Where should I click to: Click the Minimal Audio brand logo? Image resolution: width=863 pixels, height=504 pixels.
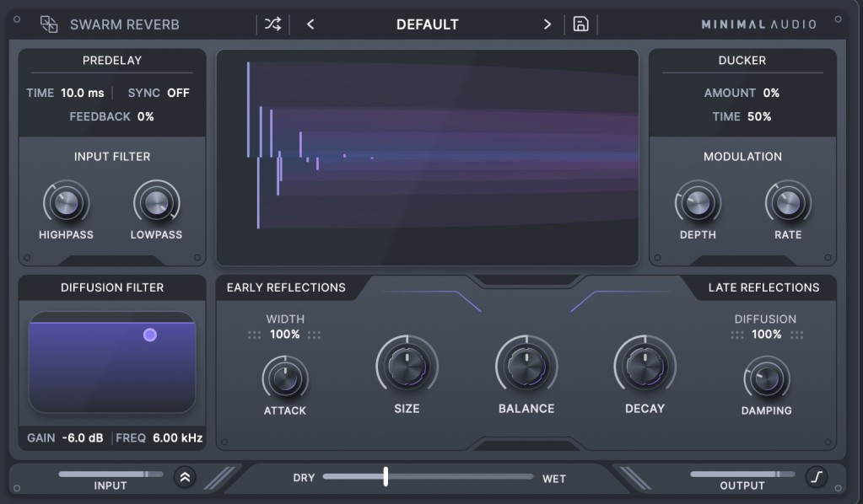758,24
